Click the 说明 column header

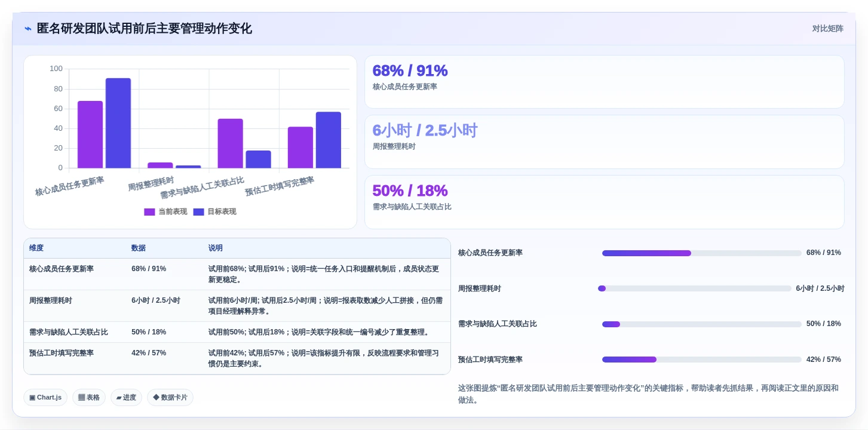pos(216,248)
